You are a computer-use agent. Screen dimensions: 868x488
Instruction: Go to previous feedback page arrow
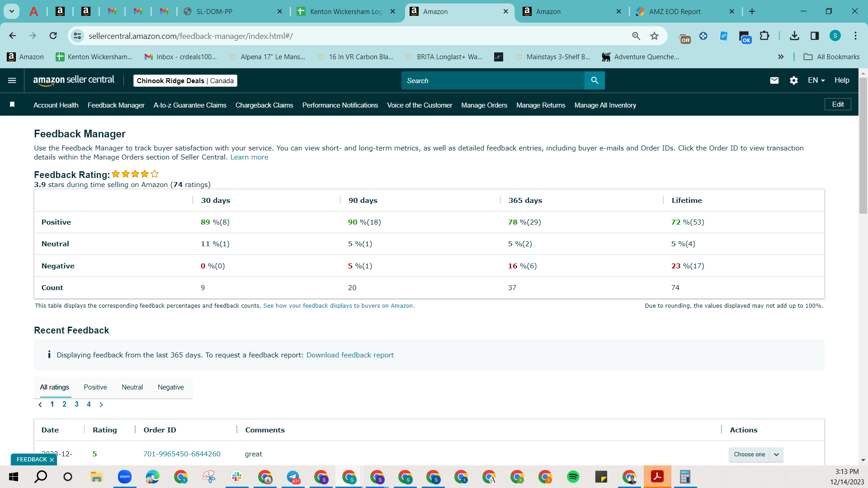(x=40, y=404)
